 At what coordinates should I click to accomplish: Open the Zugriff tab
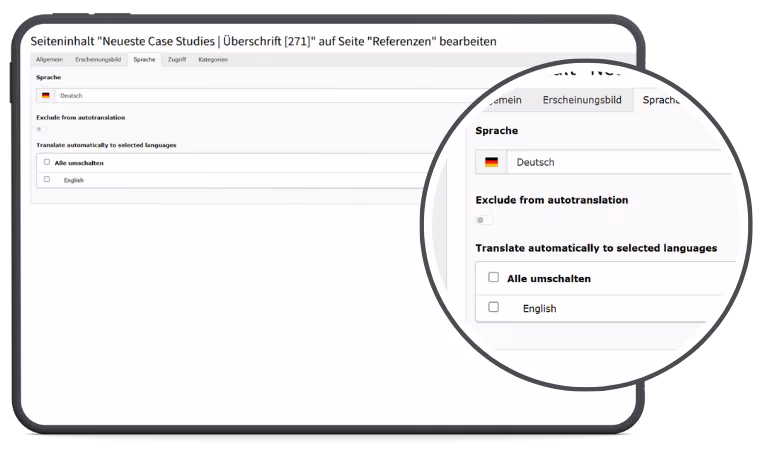177,60
